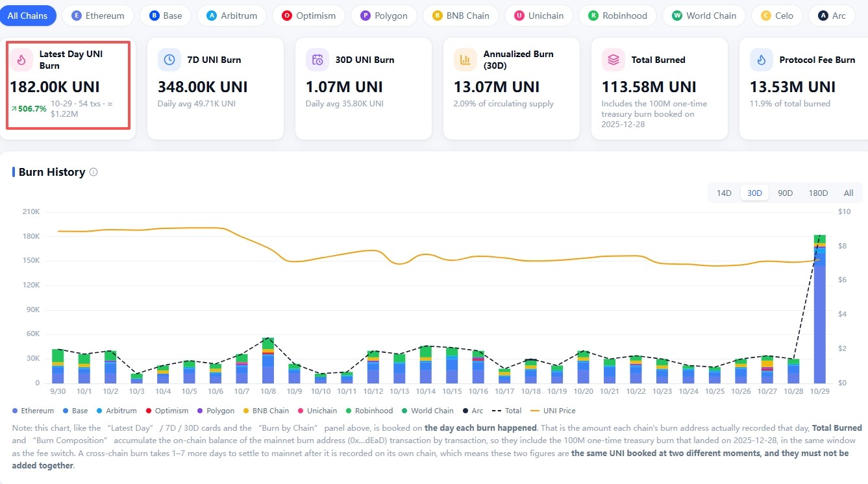Toggle Robinhood series in chart legend
Viewport: 868px width, 484px height.
[369, 411]
